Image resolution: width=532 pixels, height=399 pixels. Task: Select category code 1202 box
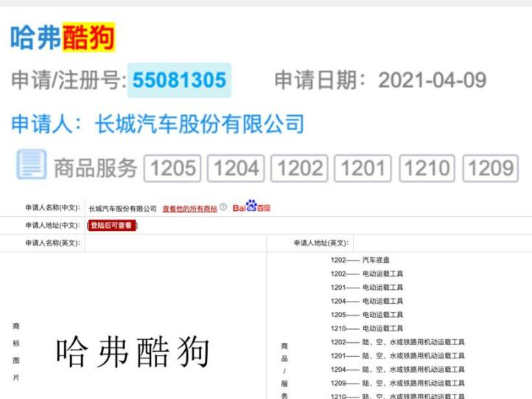299,168
